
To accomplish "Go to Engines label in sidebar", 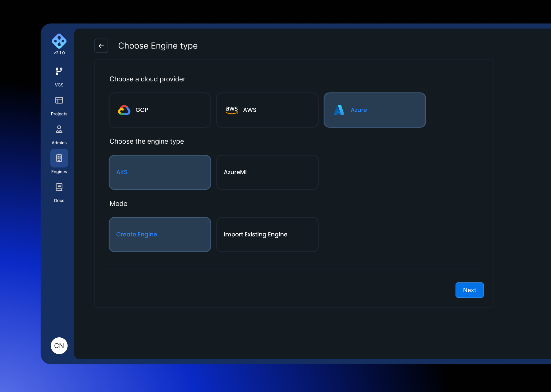I will click(x=59, y=172).
